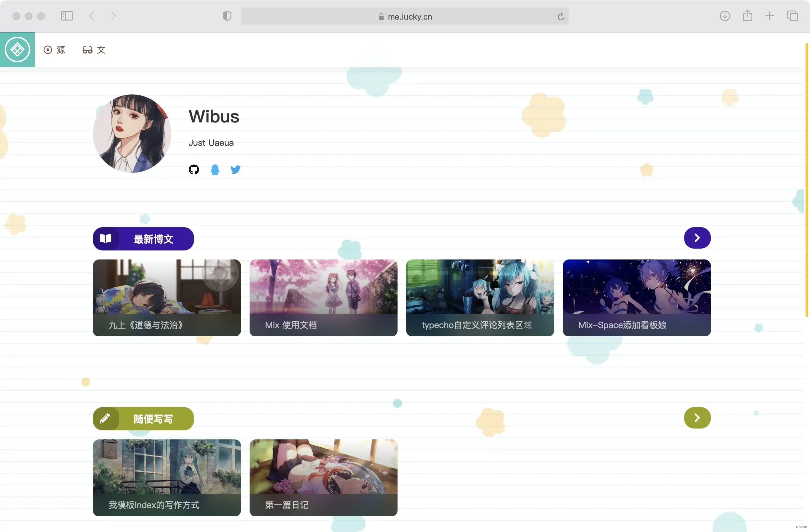Open the Safari share menu
This screenshot has height=532, width=810.
(x=748, y=16)
